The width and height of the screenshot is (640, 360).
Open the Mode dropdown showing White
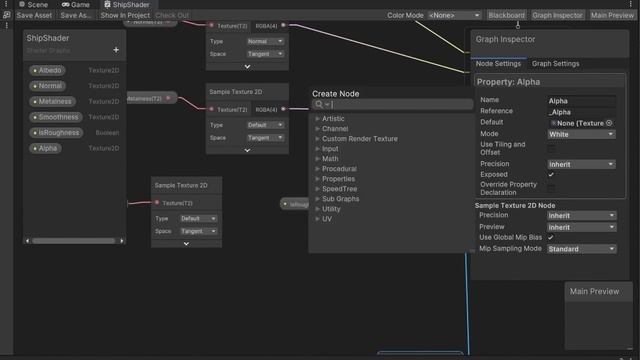[581, 134]
